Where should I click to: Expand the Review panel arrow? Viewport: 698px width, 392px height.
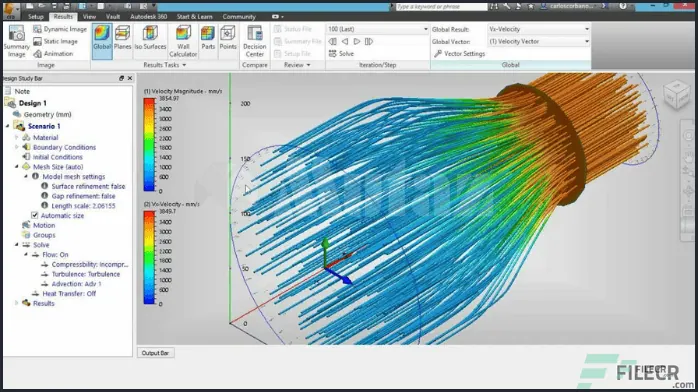(308, 65)
